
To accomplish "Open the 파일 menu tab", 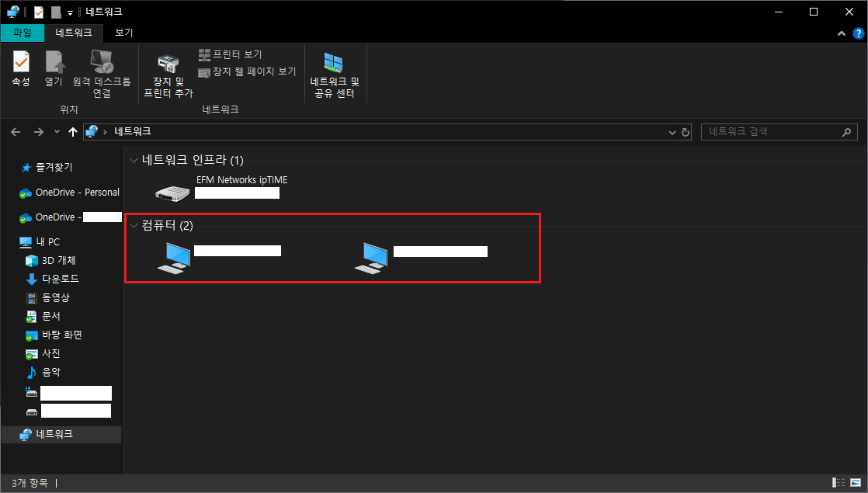I will coord(23,33).
